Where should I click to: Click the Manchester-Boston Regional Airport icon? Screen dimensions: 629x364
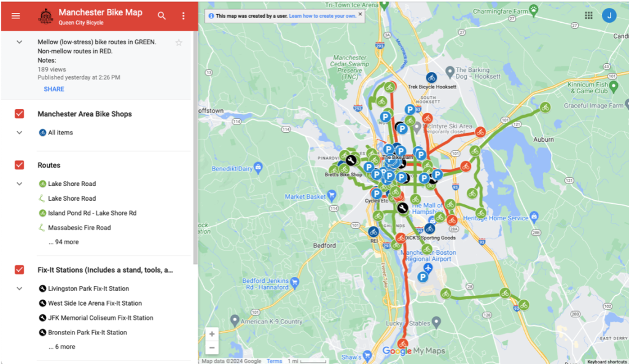[428, 268]
